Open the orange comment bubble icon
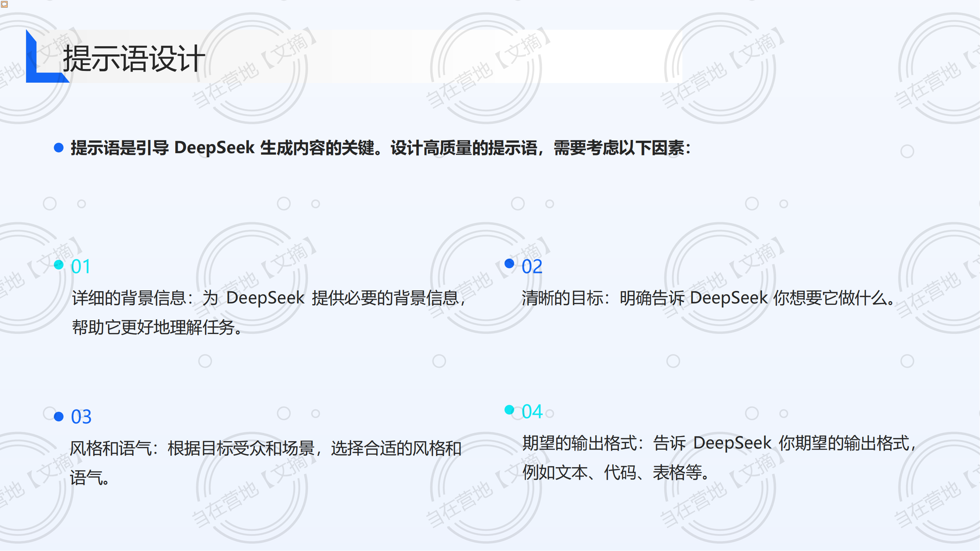This screenshot has height=551, width=980. click(4, 4)
